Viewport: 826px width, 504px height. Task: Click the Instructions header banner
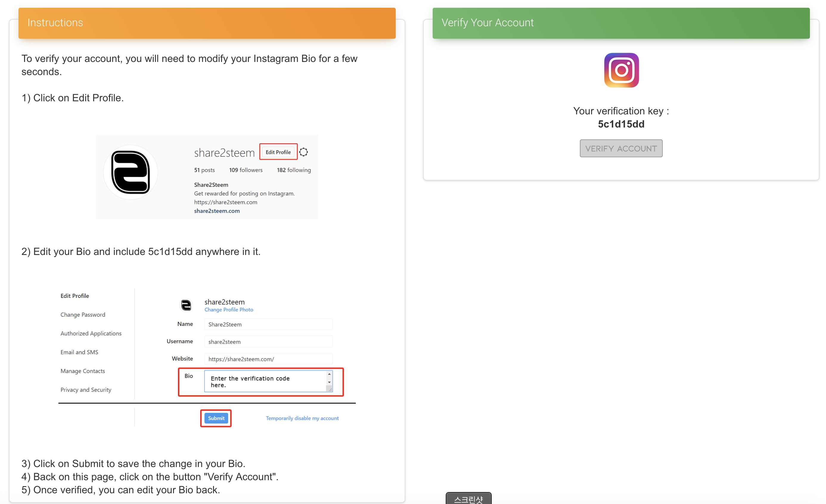pyautogui.click(x=207, y=23)
